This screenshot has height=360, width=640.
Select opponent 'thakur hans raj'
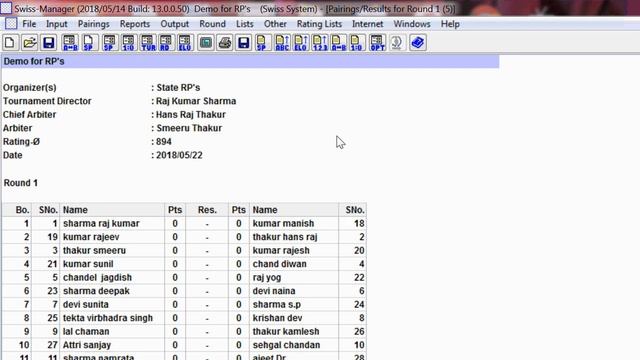tap(285, 237)
